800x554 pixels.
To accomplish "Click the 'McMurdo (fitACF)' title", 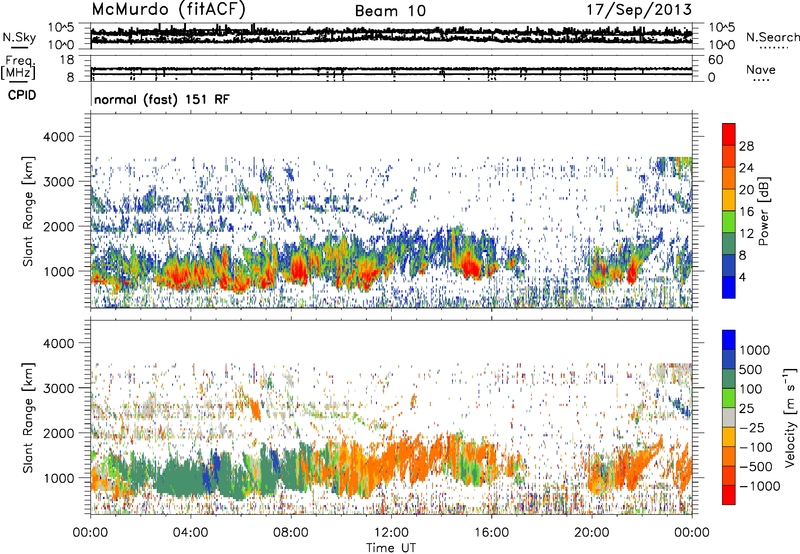I will pyautogui.click(x=168, y=9).
